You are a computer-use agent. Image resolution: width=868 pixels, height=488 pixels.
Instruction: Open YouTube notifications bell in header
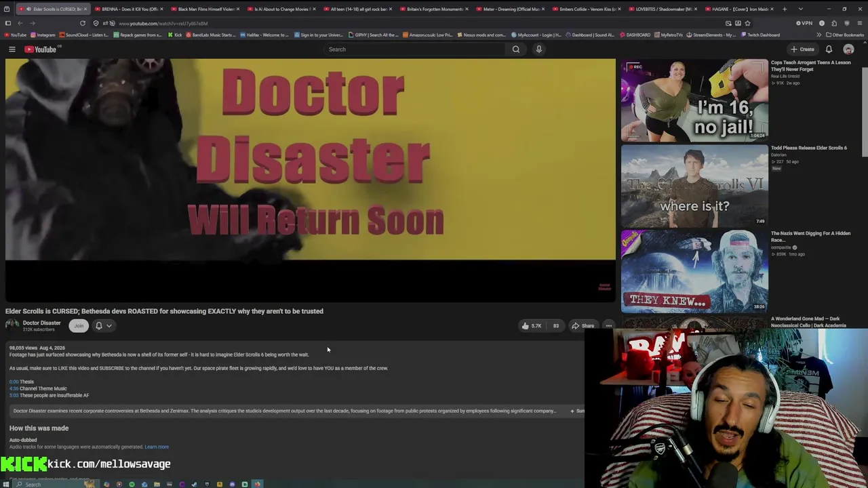tap(829, 49)
